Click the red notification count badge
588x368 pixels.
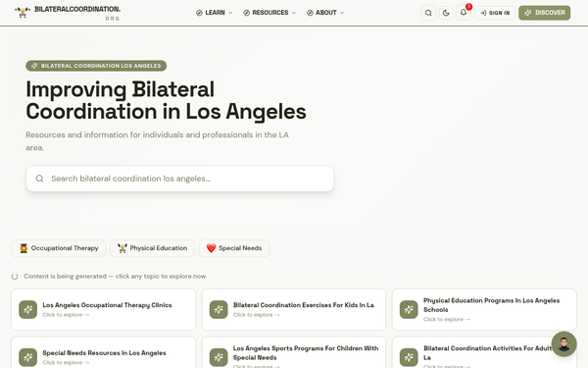pos(468,7)
